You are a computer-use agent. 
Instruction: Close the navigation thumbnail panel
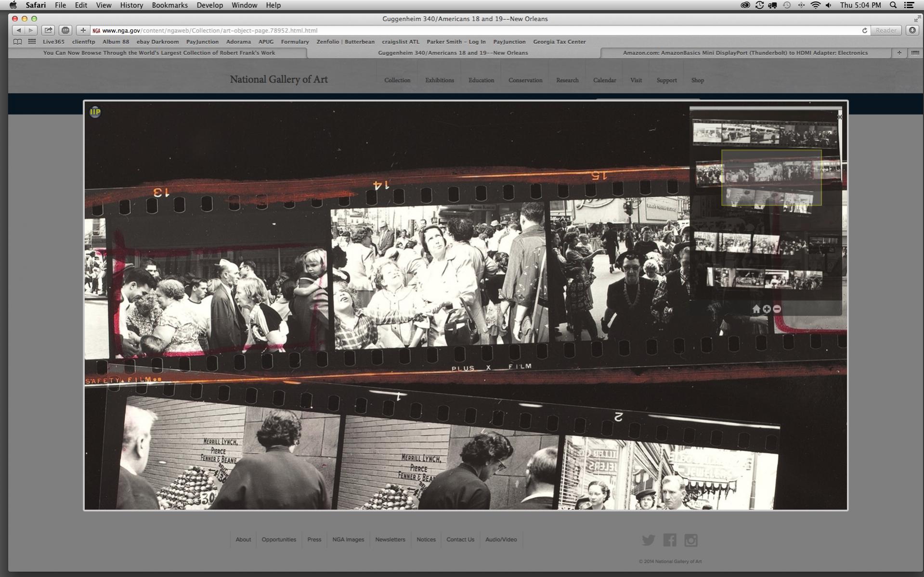pyautogui.click(x=839, y=117)
